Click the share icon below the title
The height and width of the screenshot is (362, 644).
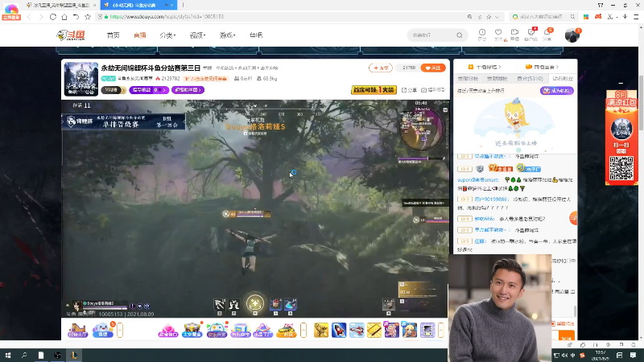[x=409, y=90]
